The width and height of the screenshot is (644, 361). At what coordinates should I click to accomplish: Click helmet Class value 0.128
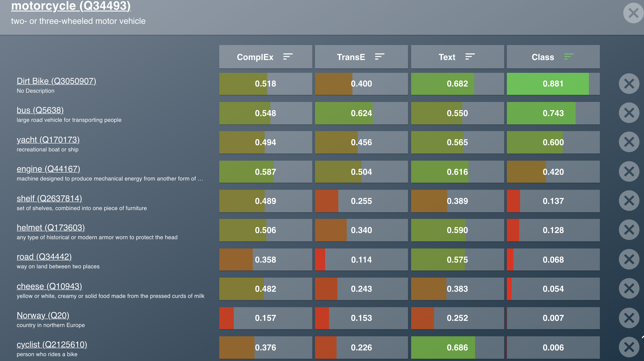tap(553, 230)
